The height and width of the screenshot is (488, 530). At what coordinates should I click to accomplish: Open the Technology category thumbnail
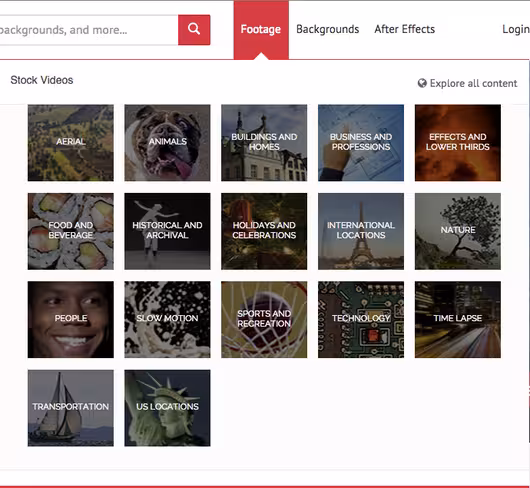pos(361,319)
